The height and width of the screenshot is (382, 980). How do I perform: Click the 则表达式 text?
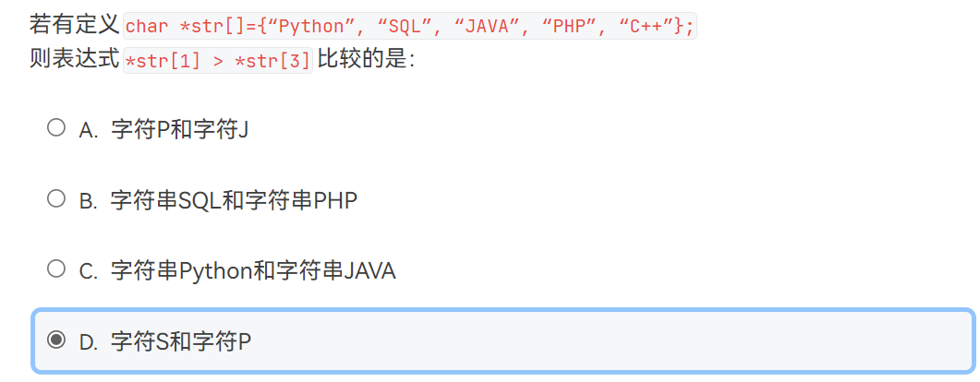coord(74,61)
